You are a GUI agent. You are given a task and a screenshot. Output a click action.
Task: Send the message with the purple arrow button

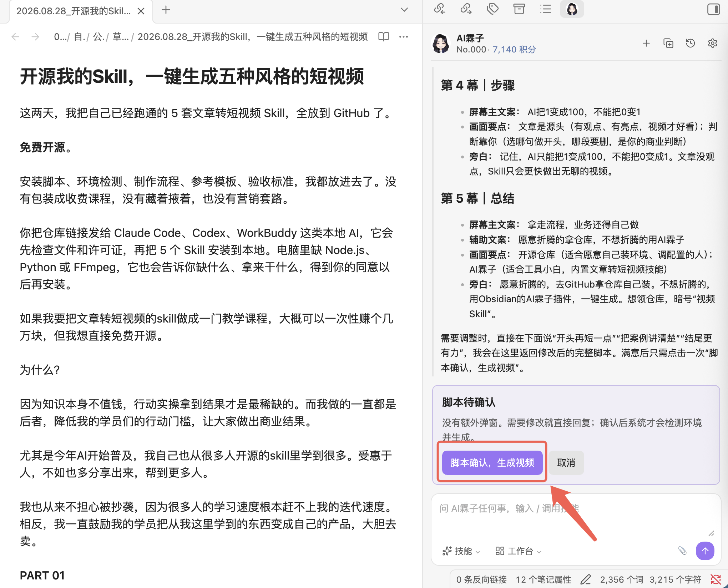tap(705, 551)
